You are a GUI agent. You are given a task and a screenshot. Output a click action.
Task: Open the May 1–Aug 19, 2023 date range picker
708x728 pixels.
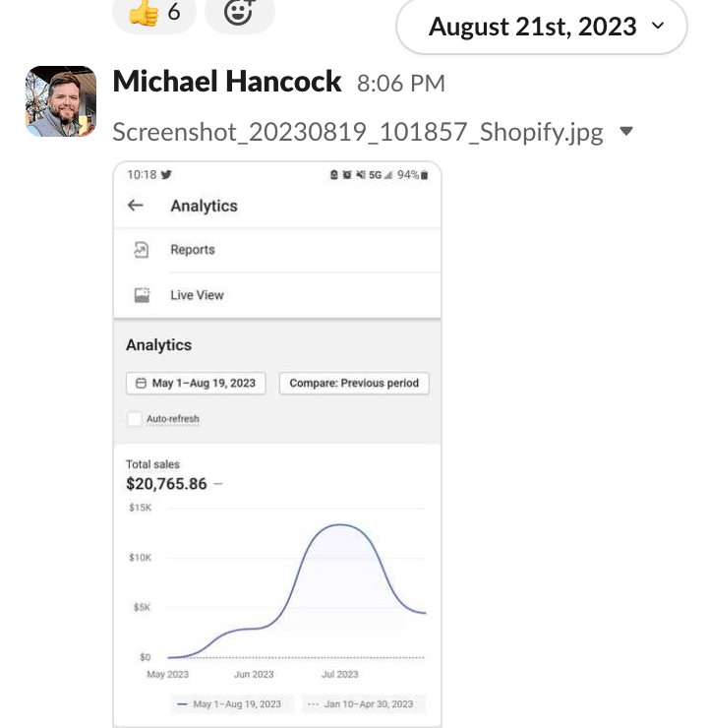click(x=197, y=383)
